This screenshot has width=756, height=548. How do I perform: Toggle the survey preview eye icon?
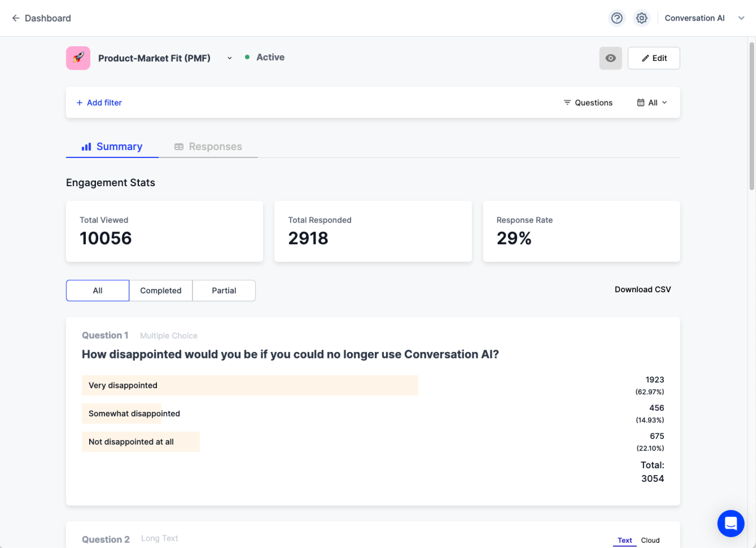[x=611, y=58]
